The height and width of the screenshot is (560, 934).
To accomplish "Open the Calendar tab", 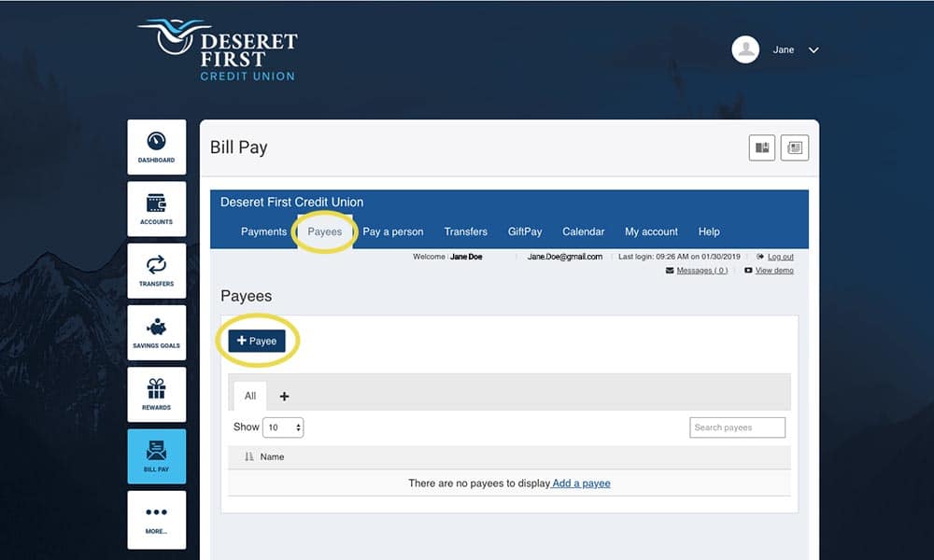I will [583, 231].
